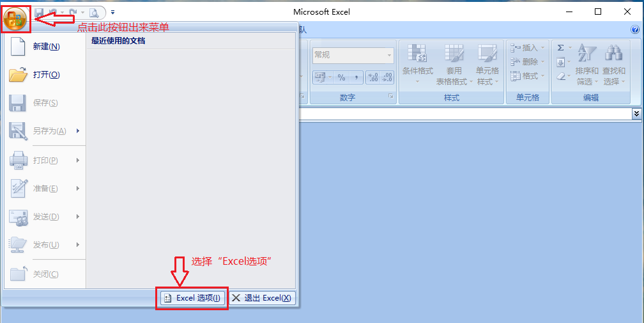This screenshot has width=644, height=323.
Task: Click the 单元格 group label
Action: pyautogui.click(x=528, y=97)
